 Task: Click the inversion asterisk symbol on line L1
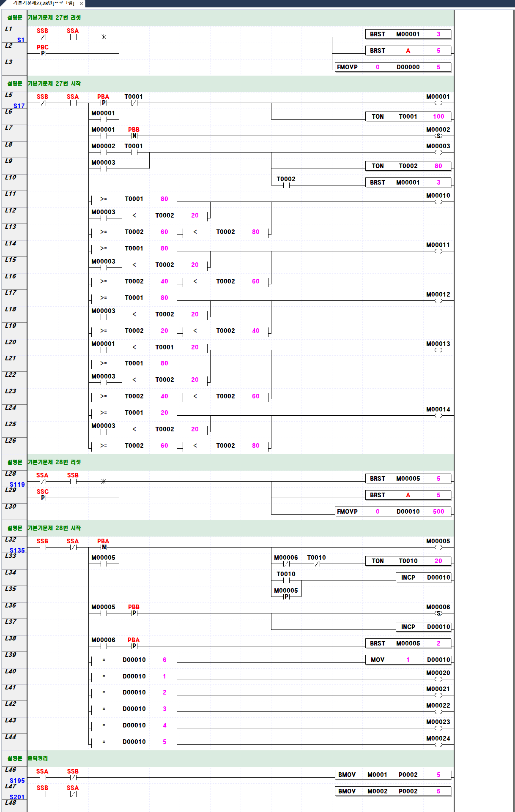point(104,37)
